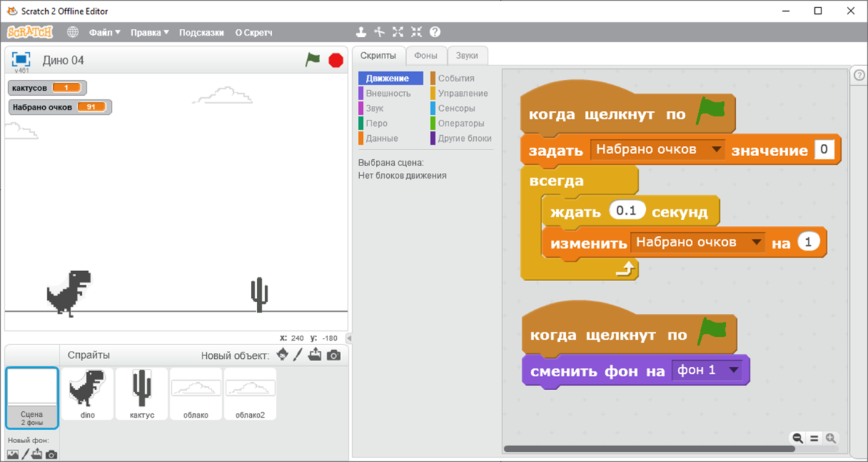868x462 pixels.
Task: Stop project with the red stop sign
Action: click(x=335, y=60)
